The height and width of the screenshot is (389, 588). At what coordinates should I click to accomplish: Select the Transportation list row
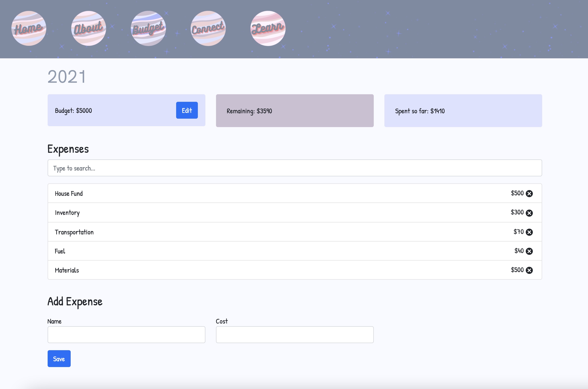coord(273,232)
